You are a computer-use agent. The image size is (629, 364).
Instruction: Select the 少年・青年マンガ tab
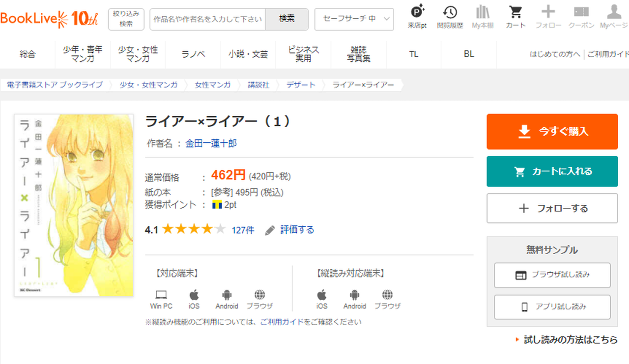(83, 54)
